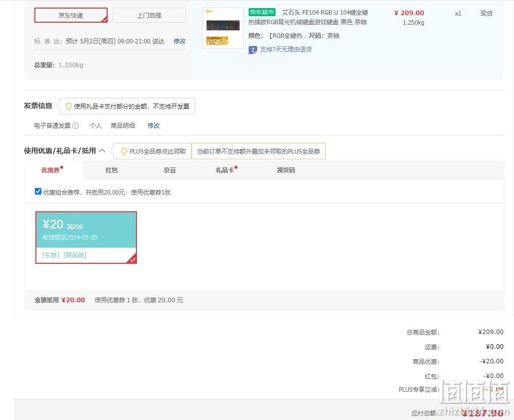The image size is (514, 420).
Task: Choose 上门自提 pickup option
Action: tap(149, 15)
